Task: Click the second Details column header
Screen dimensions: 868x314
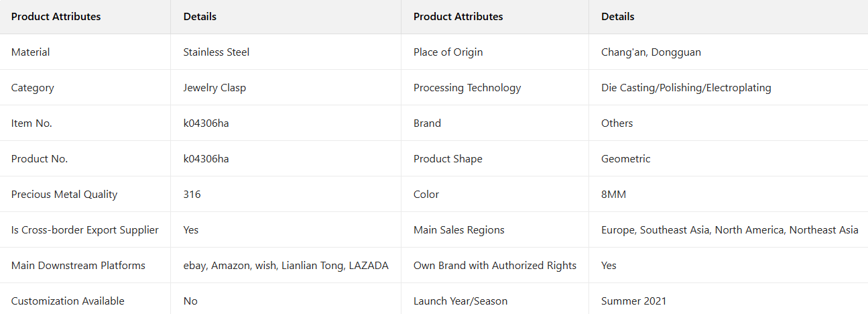Action: click(x=617, y=17)
